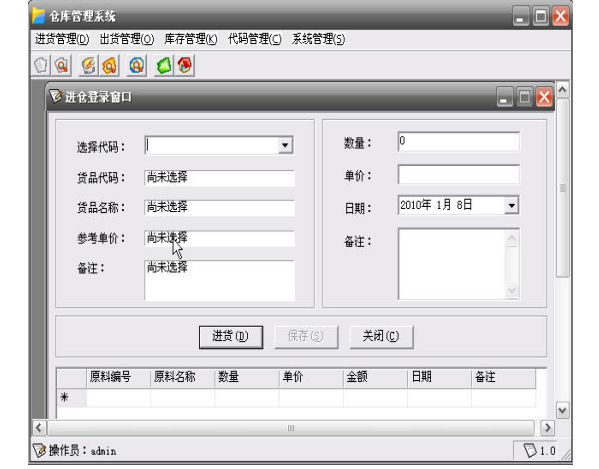
Task: Click the 单价 grid column header
Action: pos(311,378)
